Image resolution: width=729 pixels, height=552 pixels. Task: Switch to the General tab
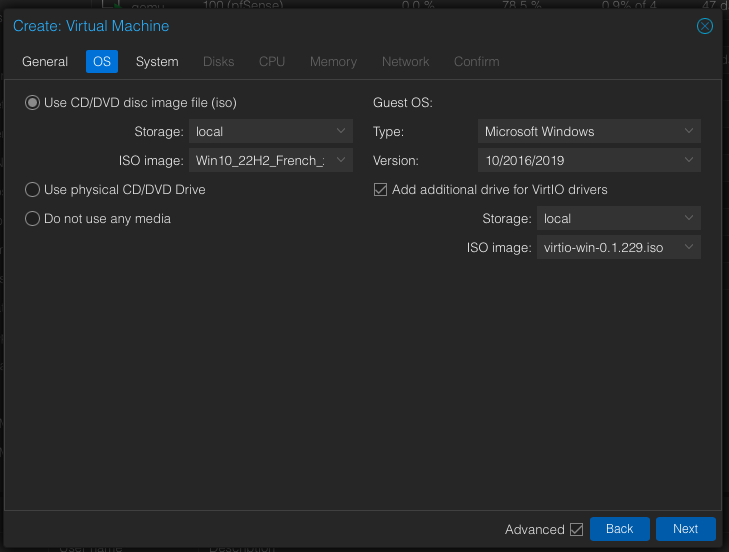tap(45, 61)
